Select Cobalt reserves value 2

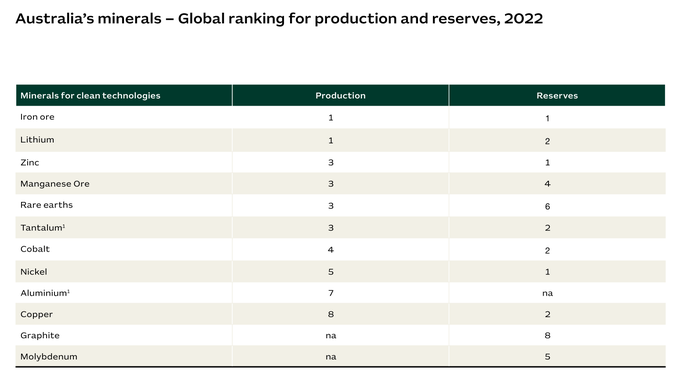547,251
